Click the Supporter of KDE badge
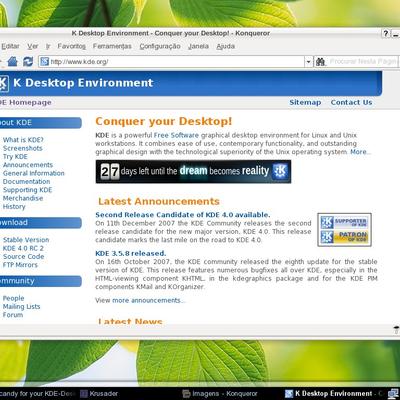Viewport: 400px width, 400px height. [344, 222]
